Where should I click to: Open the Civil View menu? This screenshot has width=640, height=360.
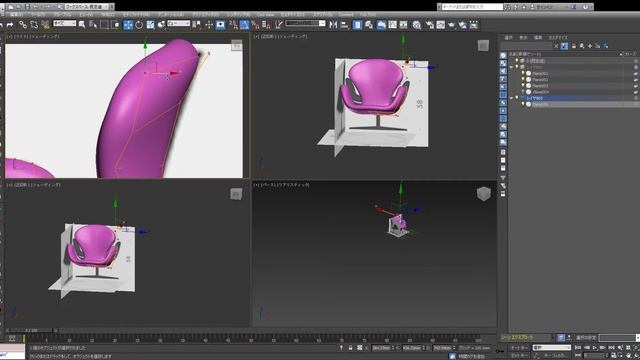pos(266,15)
